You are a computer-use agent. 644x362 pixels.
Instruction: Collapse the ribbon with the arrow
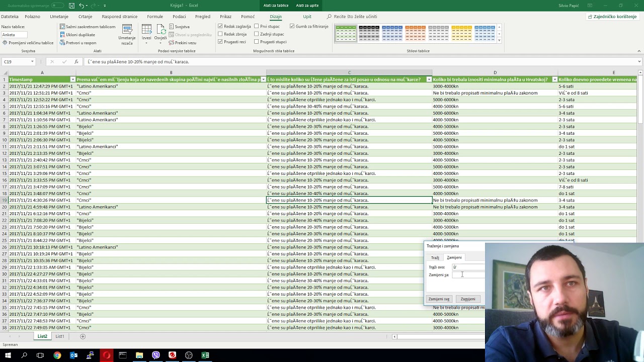click(639, 51)
